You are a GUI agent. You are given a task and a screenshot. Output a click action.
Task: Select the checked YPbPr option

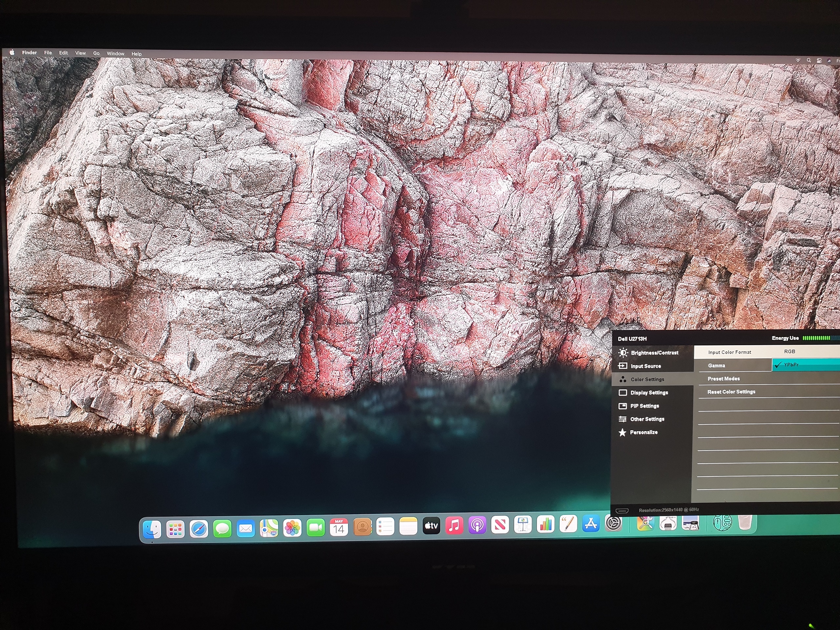pyautogui.click(x=791, y=365)
